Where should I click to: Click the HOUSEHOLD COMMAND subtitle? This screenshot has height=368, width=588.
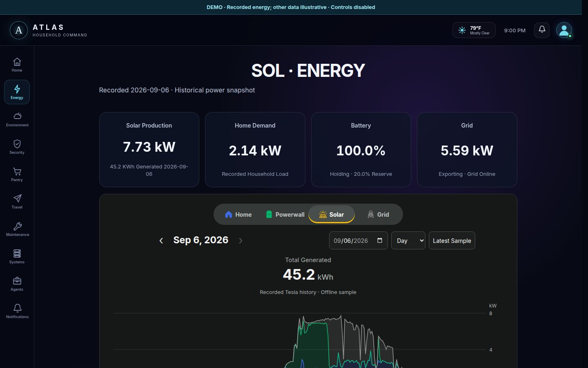point(60,35)
